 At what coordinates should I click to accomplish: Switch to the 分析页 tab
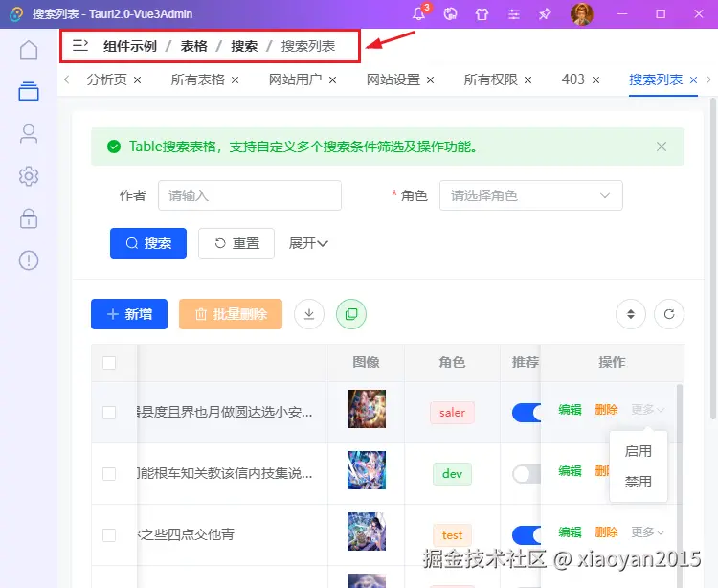(x=106, y=79)
